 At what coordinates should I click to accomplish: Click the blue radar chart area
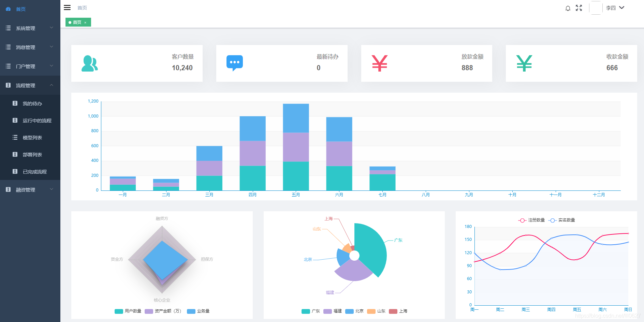[165, 260]
